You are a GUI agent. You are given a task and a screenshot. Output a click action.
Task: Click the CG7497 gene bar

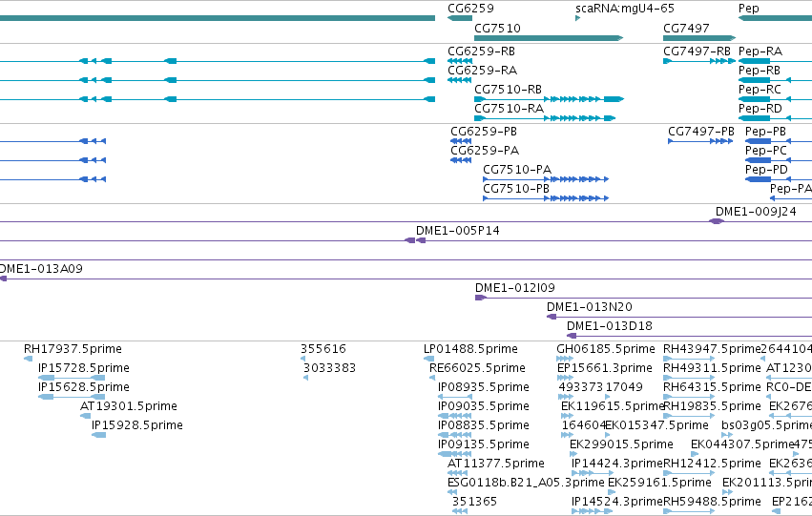tap(699, 38)
